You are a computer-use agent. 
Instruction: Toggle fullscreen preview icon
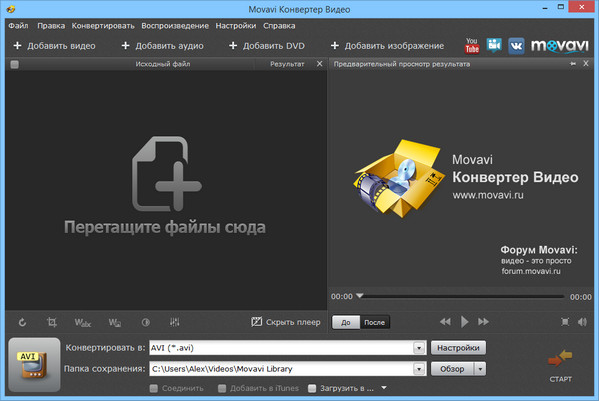(565, 322)
